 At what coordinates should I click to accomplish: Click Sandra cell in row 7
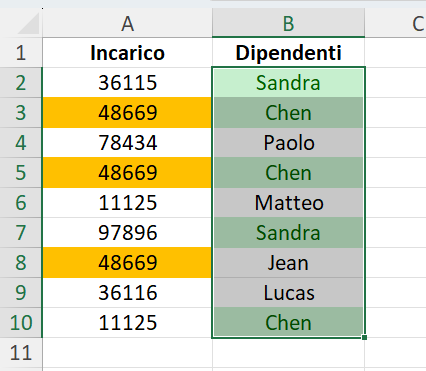[288, 232]
